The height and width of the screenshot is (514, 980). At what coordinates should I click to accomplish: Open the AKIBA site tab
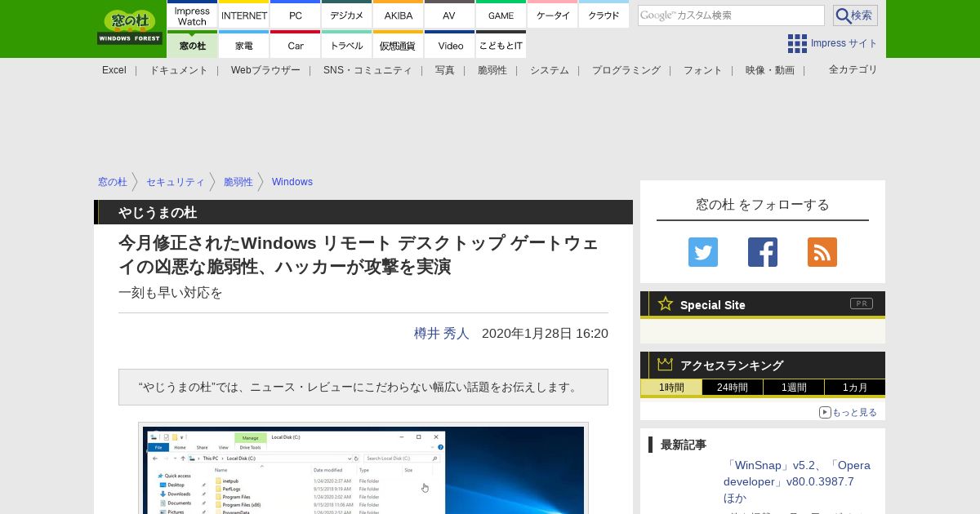399,15
